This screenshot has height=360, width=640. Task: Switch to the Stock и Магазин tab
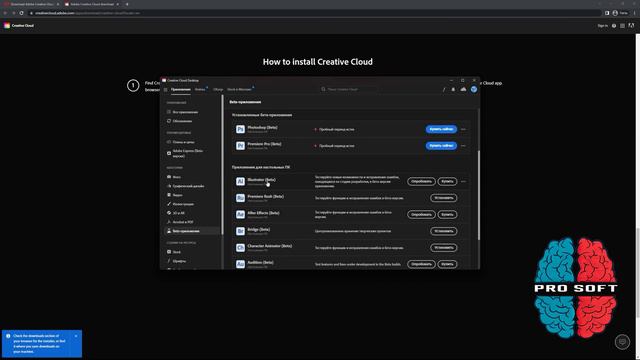tap(239, 89)
